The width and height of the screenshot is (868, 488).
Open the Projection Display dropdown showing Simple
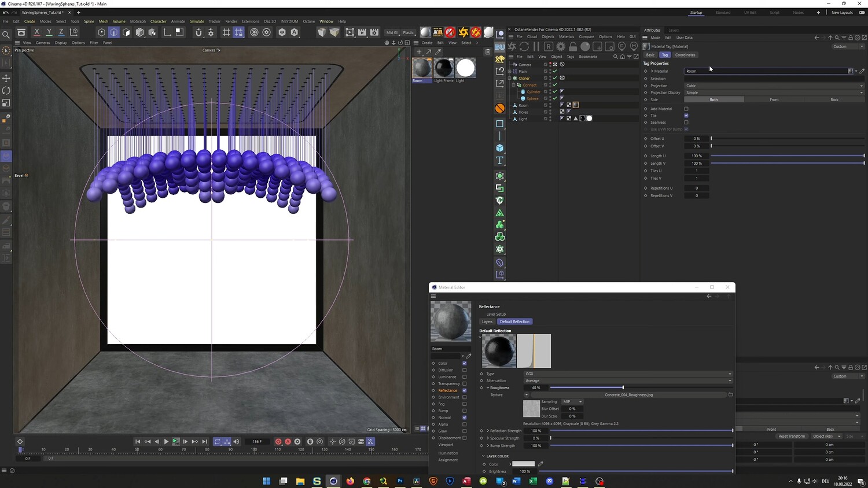[x=774, y=93]
